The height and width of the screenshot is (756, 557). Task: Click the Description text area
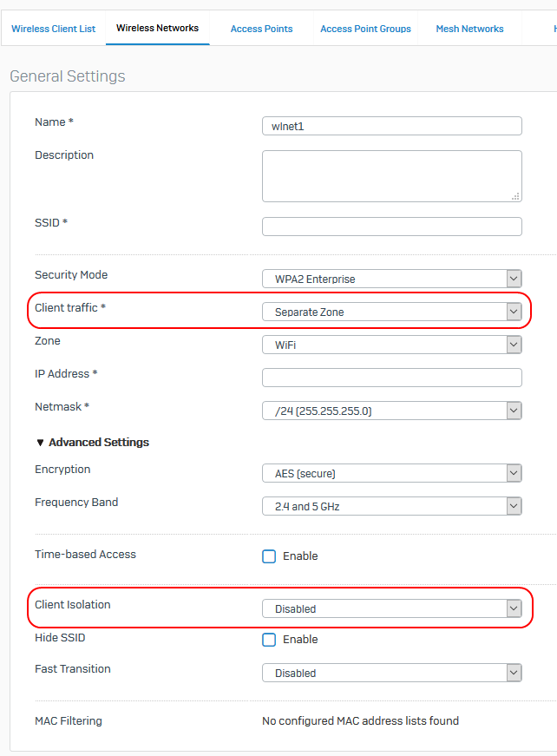tap(392, 176)
